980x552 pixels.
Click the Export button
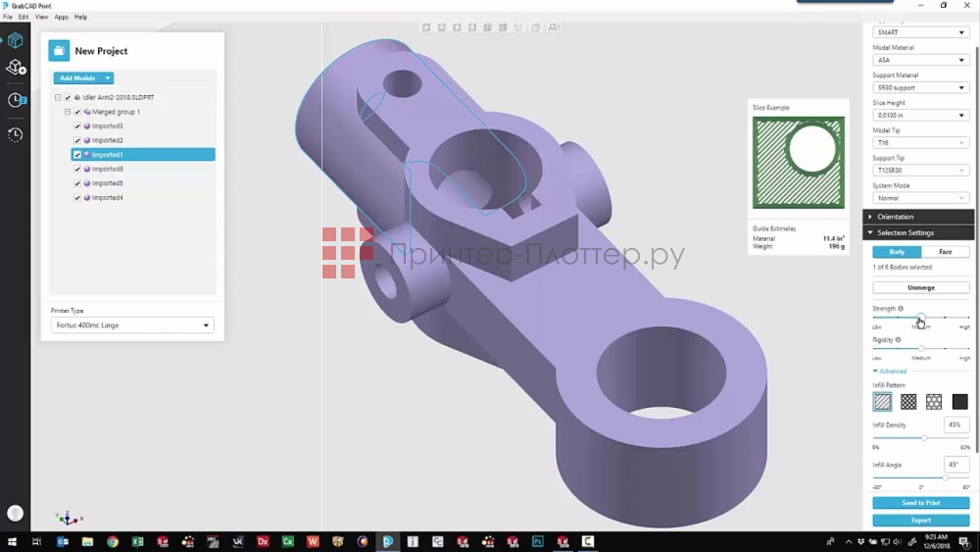pos(921,520)
